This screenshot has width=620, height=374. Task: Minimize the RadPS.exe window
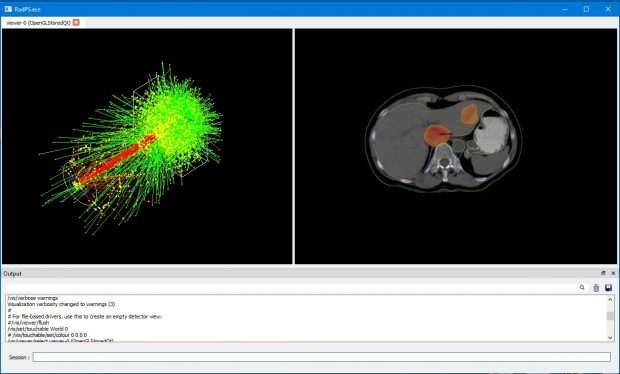[565, 9]
